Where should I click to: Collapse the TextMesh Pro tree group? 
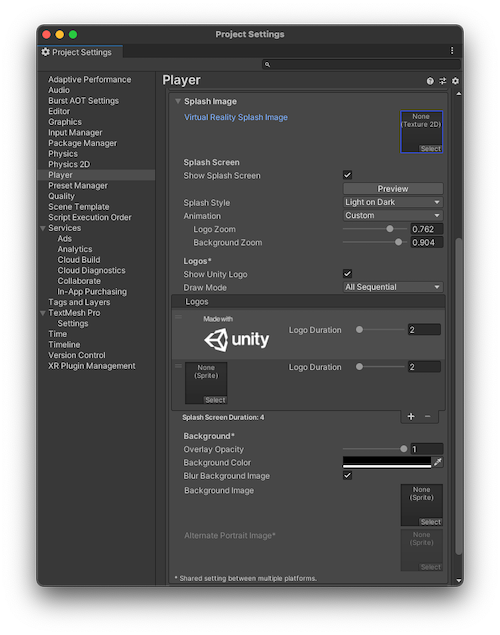43,313
